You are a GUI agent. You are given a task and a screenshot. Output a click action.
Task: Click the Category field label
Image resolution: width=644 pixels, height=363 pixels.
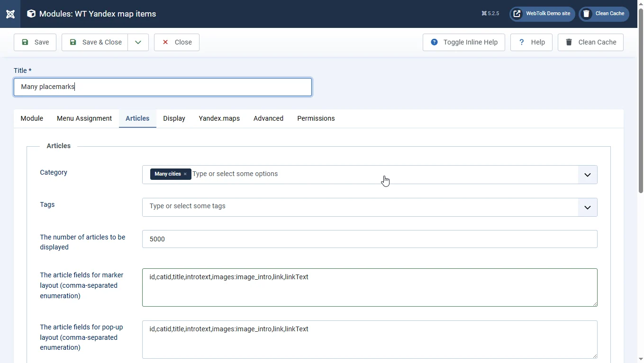[54, 172]
